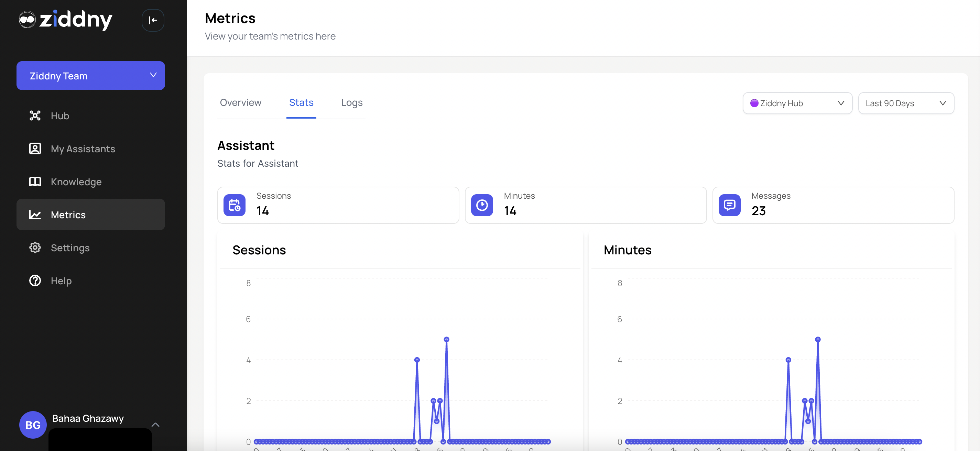Click the Ziddny logo icon
Viewport: 980px width, 451px height.
(27, 19)
